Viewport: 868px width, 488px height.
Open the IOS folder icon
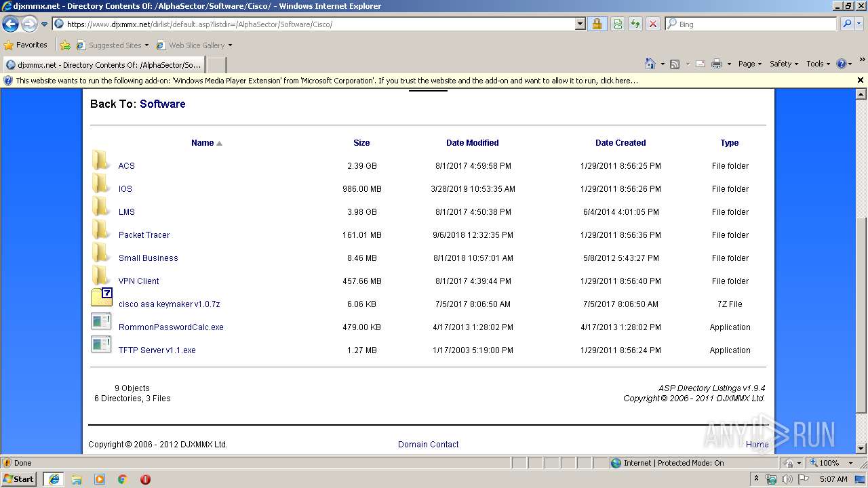click(x=101, y=184)
